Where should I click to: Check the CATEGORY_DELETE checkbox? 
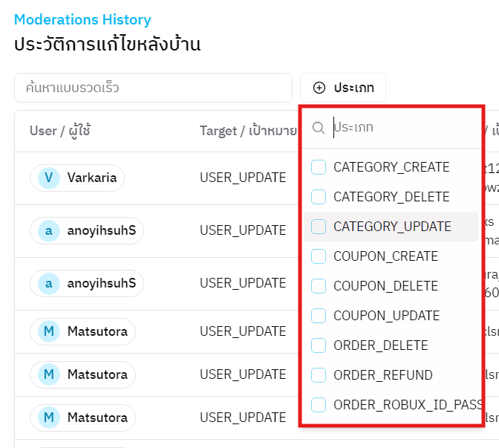pyautogui.click(x=319, y=197)
